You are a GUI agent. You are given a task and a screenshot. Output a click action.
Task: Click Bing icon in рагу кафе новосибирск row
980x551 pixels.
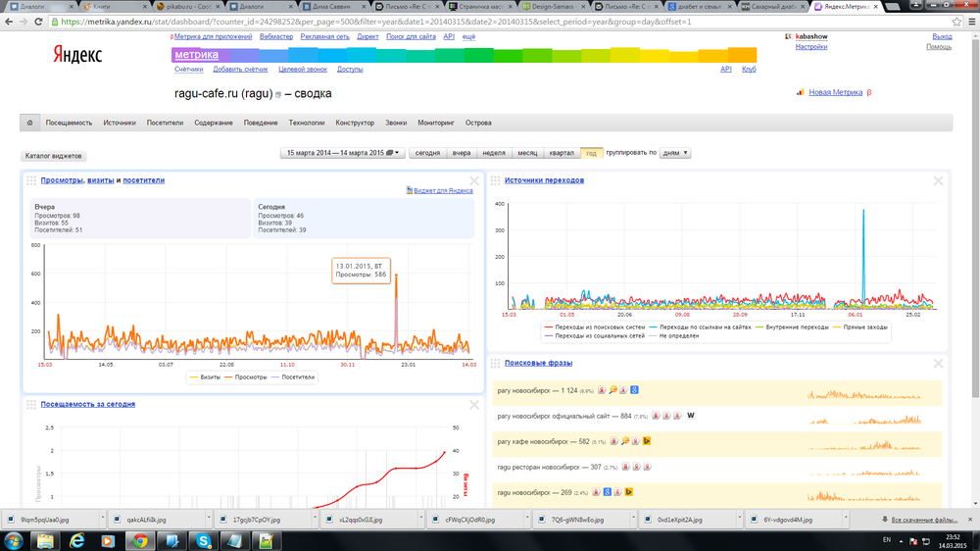coord(646,441)
